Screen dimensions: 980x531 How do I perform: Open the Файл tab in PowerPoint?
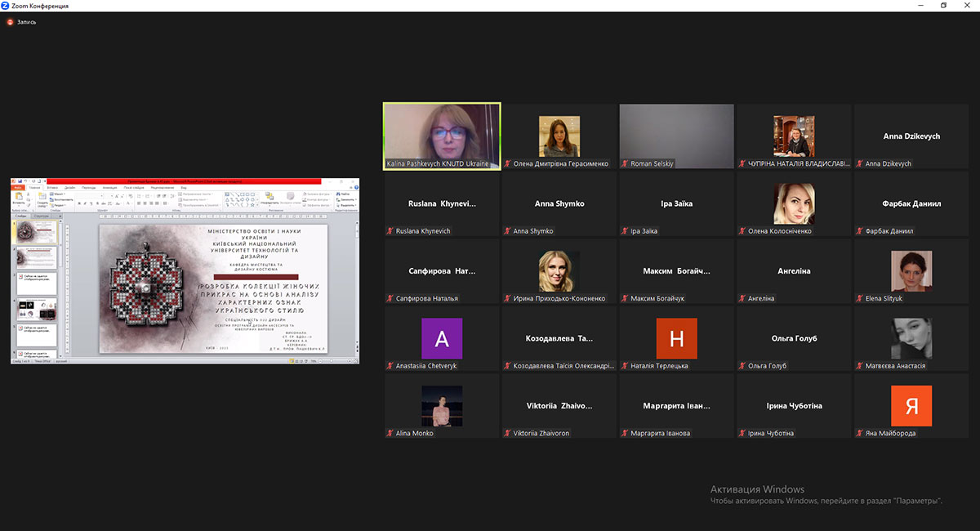click(x=19, y=188)
